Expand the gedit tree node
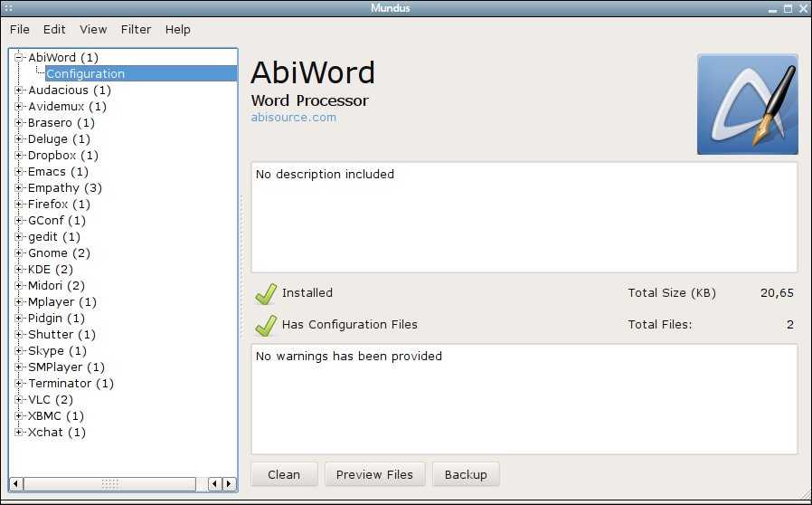 pos(19,236)
